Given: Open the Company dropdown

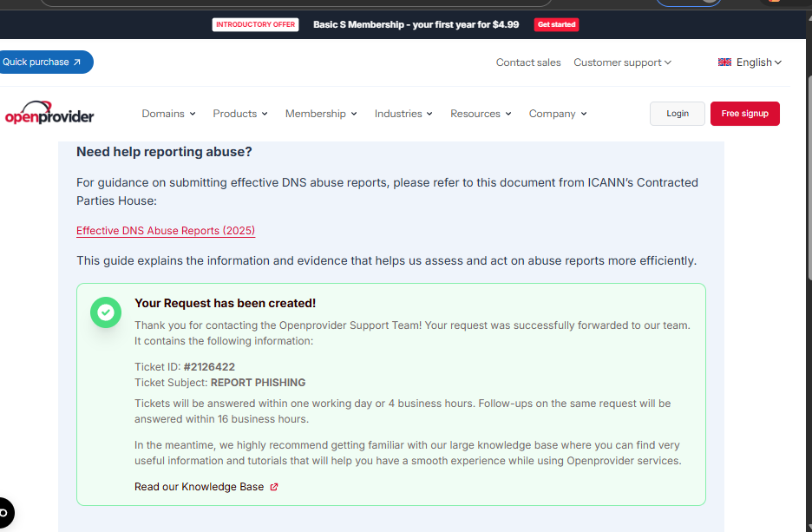Looking at the screenshot, I should point(558,114).
